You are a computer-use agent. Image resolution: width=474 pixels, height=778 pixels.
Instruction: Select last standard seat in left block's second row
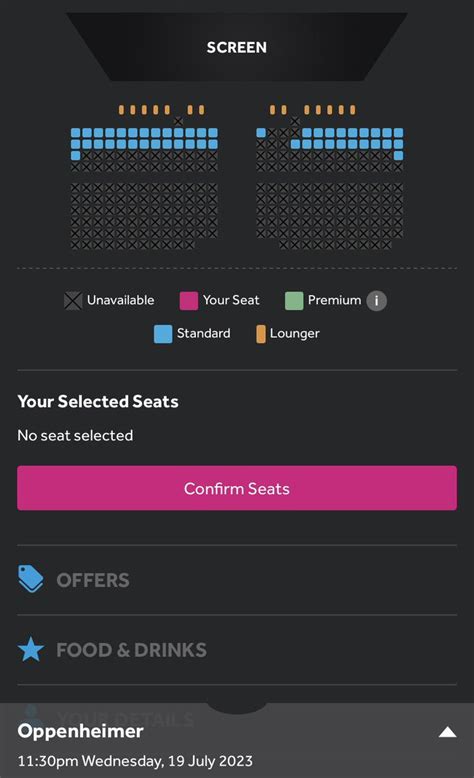(213, 144)
